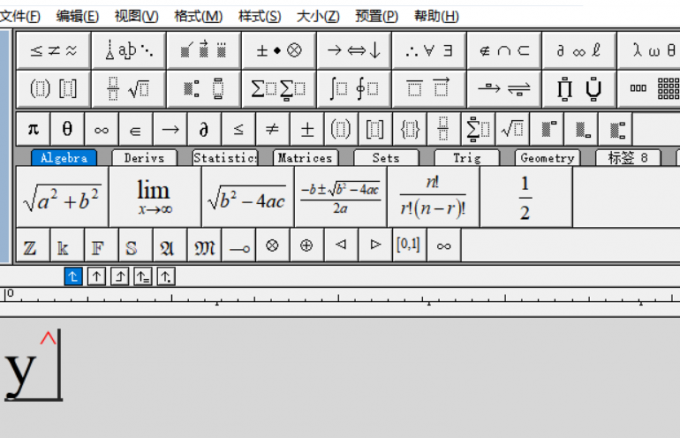
Task: Switch to the Geometry tab
Action: [x=547, y=158]
